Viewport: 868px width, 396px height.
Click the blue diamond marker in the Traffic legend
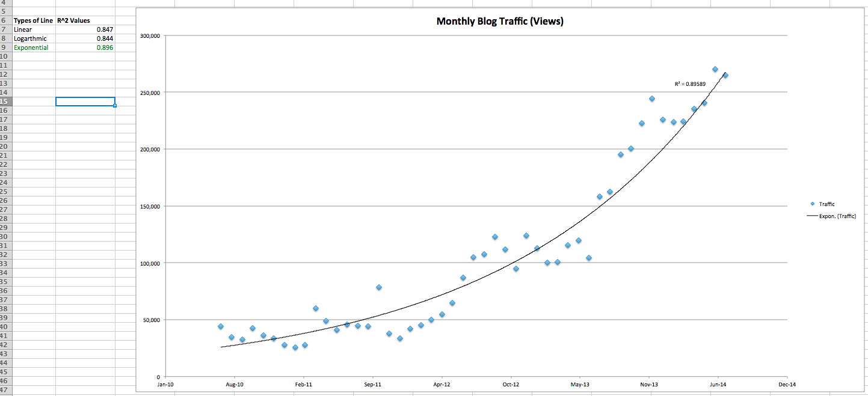click(x=812, y=204)
